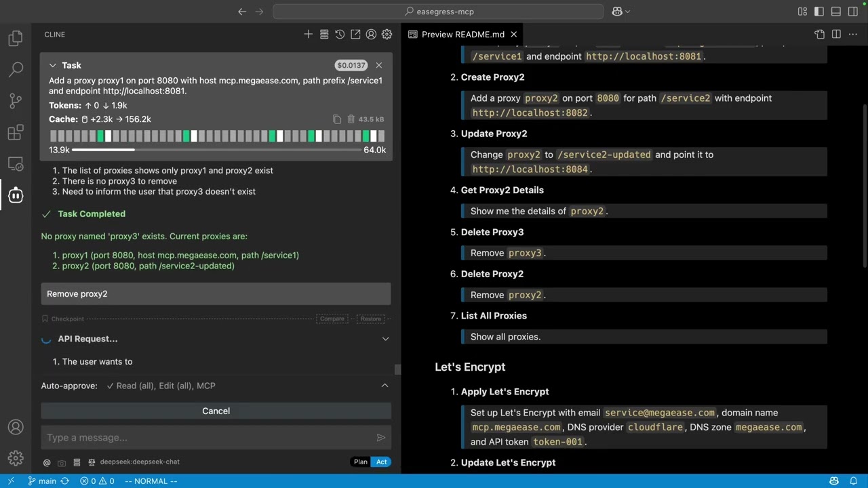This screenshot has width=868, height=488.
Task: Open the Extensions view in activity bar
Action: [x=16, y=133]
